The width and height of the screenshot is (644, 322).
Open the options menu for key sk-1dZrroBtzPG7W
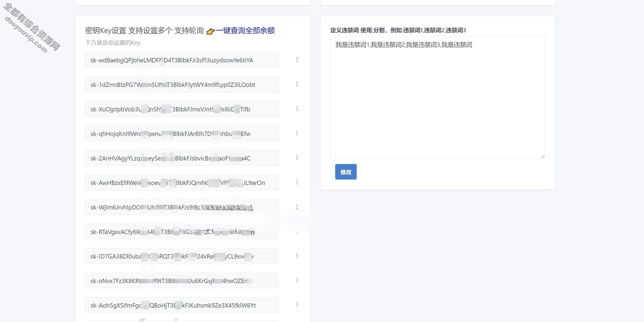297,84
